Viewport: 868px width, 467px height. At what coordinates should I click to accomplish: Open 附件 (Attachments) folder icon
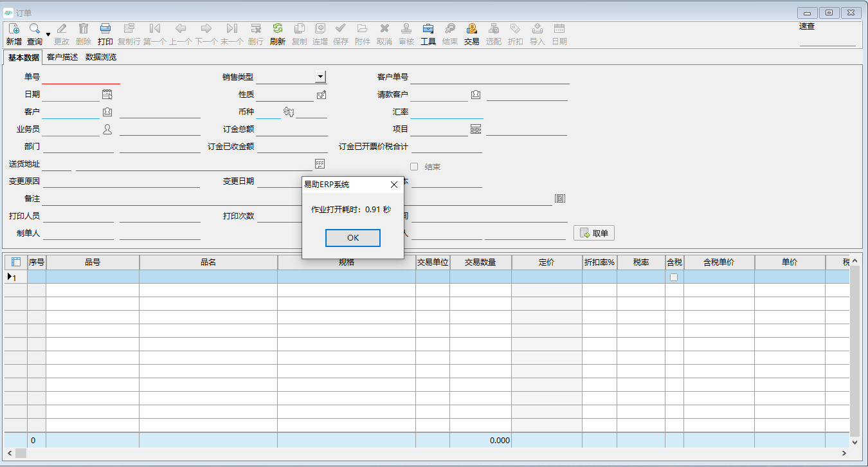[x=363, y=28]
